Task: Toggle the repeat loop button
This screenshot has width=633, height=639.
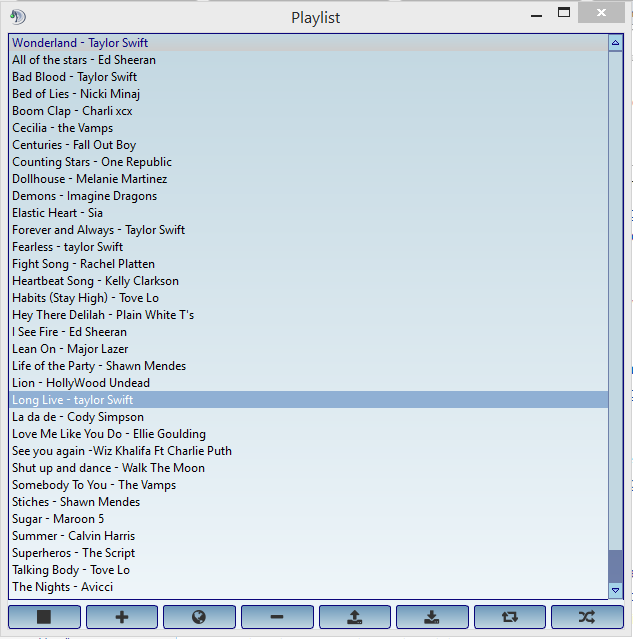Action: tap(509, 617)
